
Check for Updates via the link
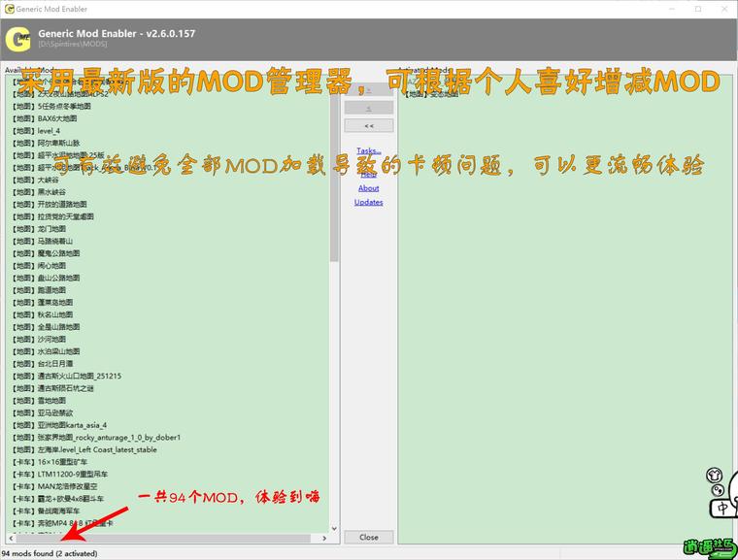pyautogui.click(x=369, y=202)
